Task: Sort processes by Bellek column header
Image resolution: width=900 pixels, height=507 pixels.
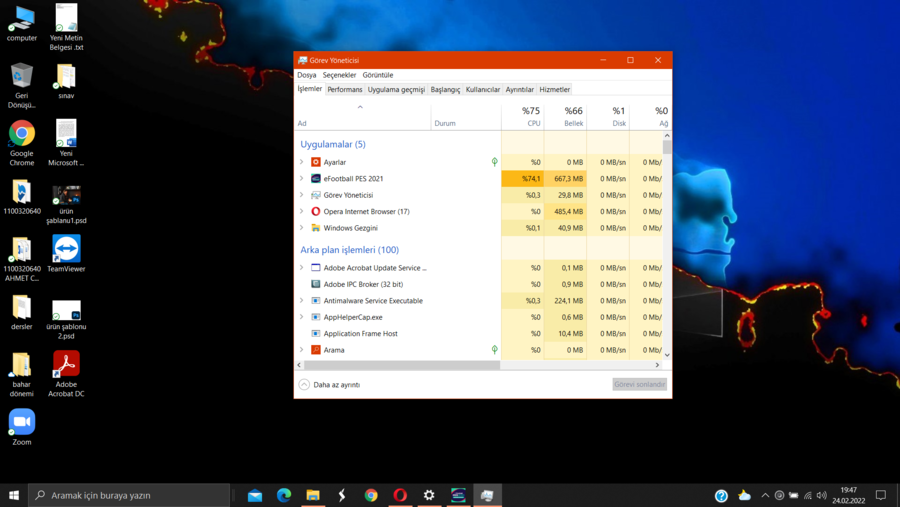Action: pyautogui.click(x=565, y=116)
